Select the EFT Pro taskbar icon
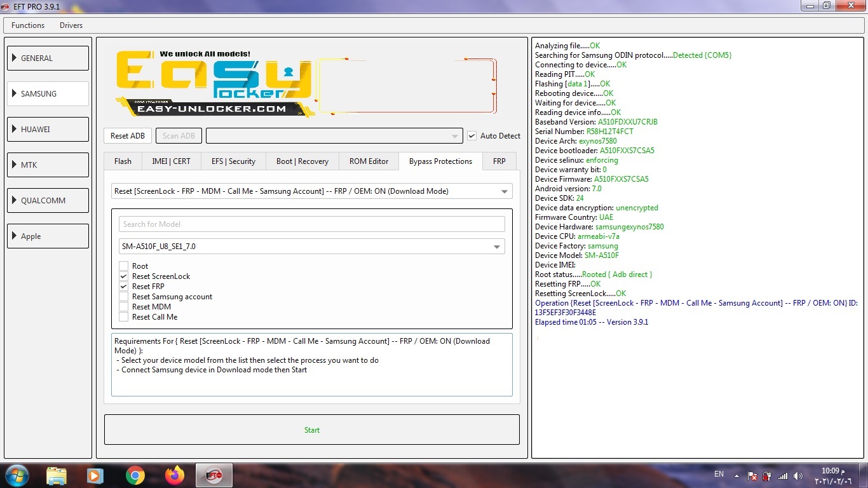Image resolution: width=868 pixels, height=488 pixels. [214, 475]
